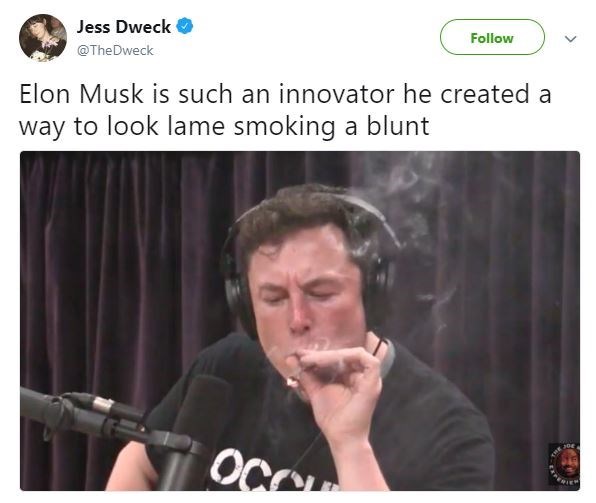Click the lit tip of the blunt
This screenshot has width=596, height=503.
[292, 382]
